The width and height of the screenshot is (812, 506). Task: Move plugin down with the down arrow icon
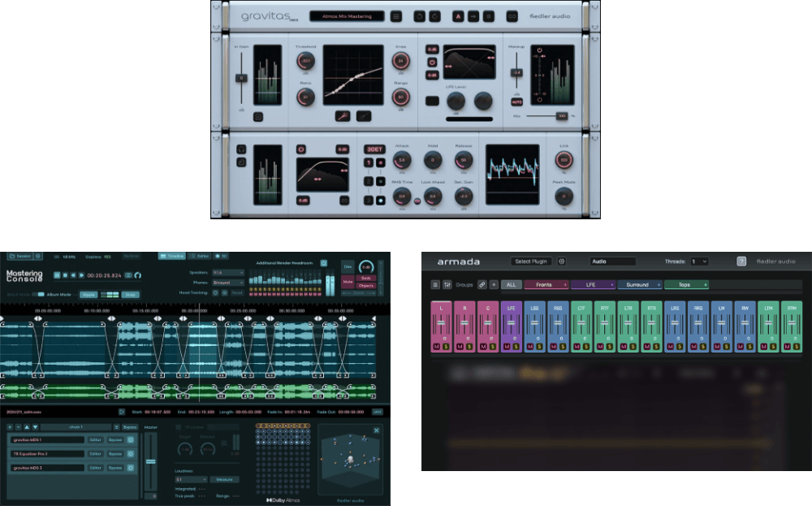click(x=35, y=427)
